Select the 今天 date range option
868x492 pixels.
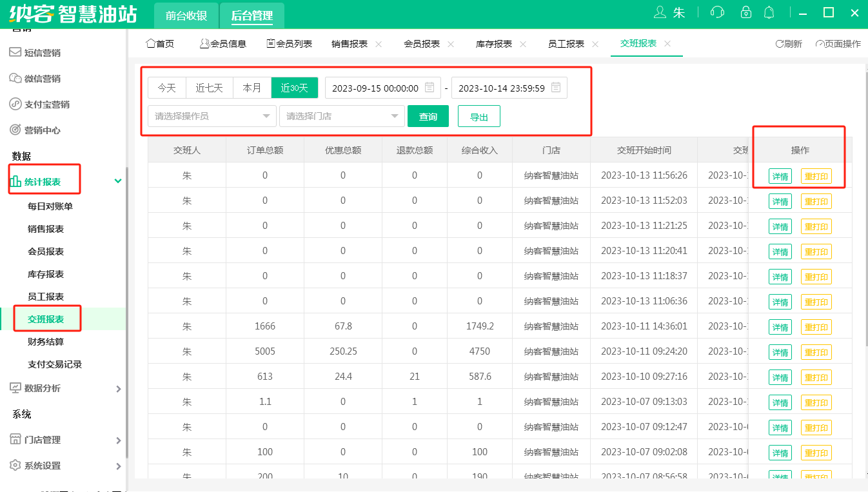click(167, 88)
